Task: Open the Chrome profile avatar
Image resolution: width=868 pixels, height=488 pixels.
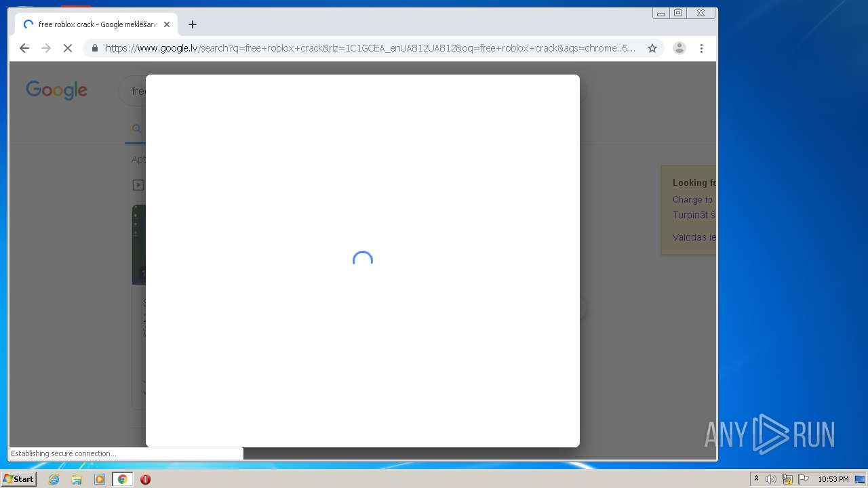Action: (x=679, y=48)
